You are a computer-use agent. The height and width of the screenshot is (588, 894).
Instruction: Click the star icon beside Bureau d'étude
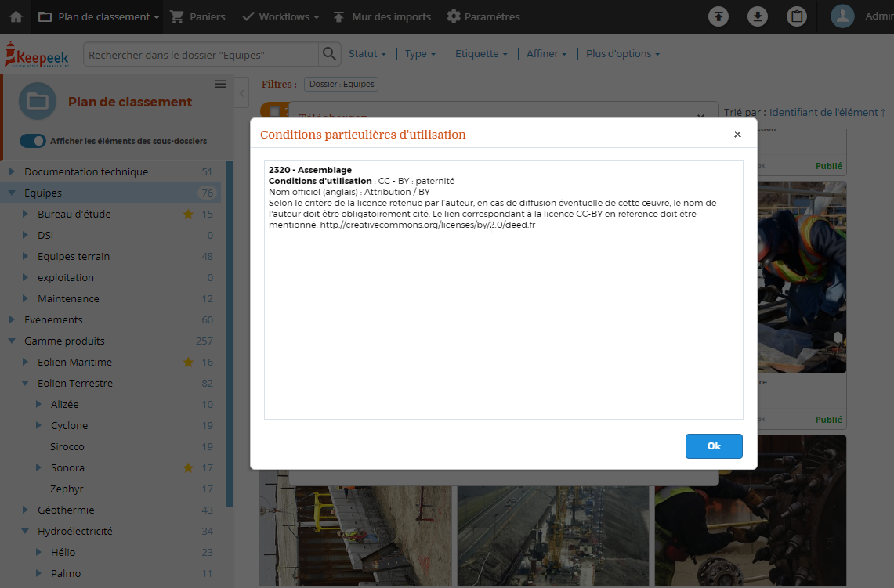click(x=188, y=214)
